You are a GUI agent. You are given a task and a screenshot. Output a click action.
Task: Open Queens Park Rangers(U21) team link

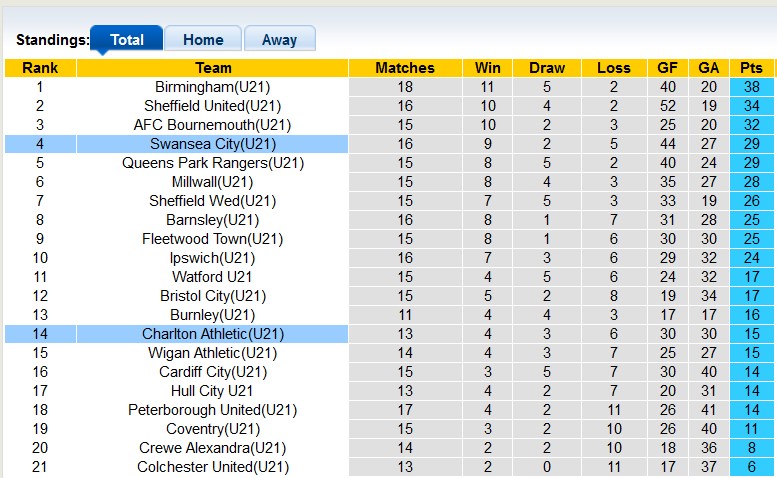[213, 163]
